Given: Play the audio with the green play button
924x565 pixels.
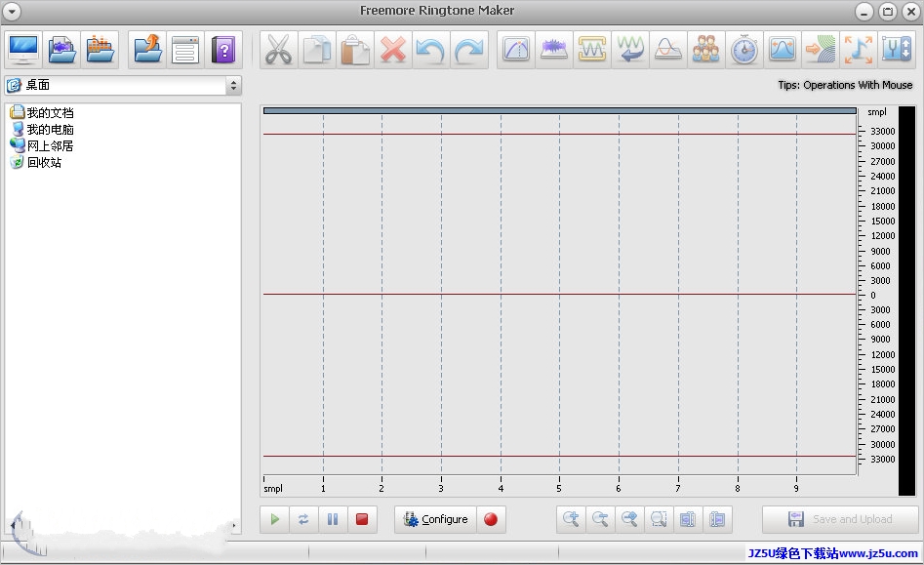Looking at the screenshot, I should click(274, 519).
